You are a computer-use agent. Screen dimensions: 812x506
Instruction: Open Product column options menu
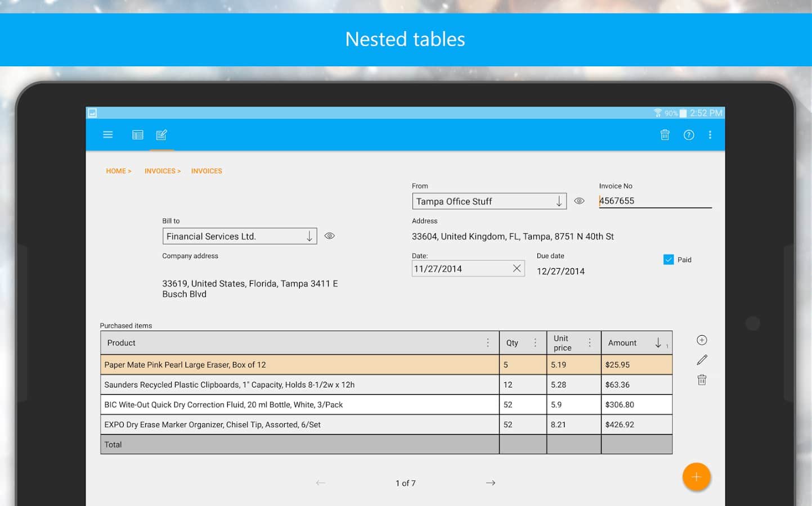pyautogui.click(x=488, y=343)
